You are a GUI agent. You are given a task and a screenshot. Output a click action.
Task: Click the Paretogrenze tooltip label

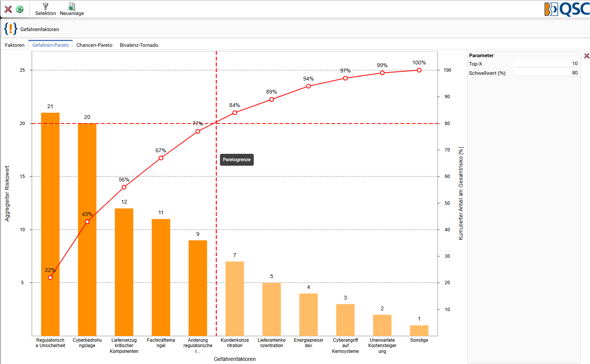(x=236, y=160)
